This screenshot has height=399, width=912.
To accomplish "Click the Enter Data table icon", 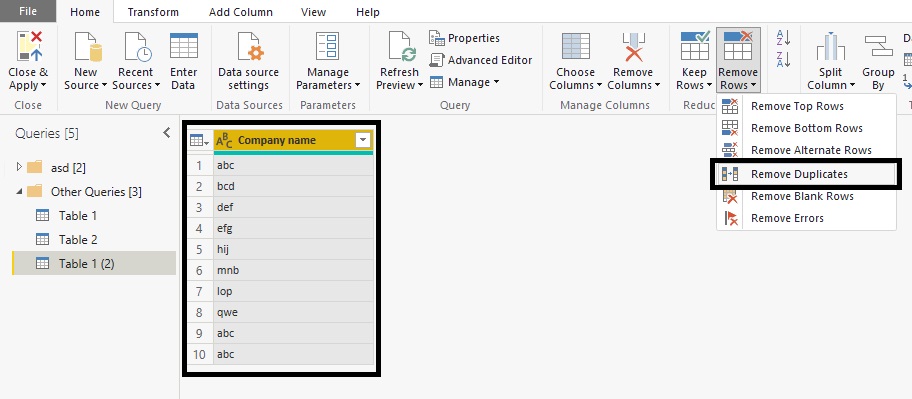I will tap(184, 45).
